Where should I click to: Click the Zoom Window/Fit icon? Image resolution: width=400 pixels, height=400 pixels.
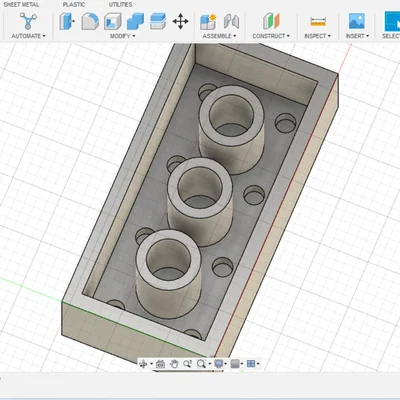(x=201, y=364)
